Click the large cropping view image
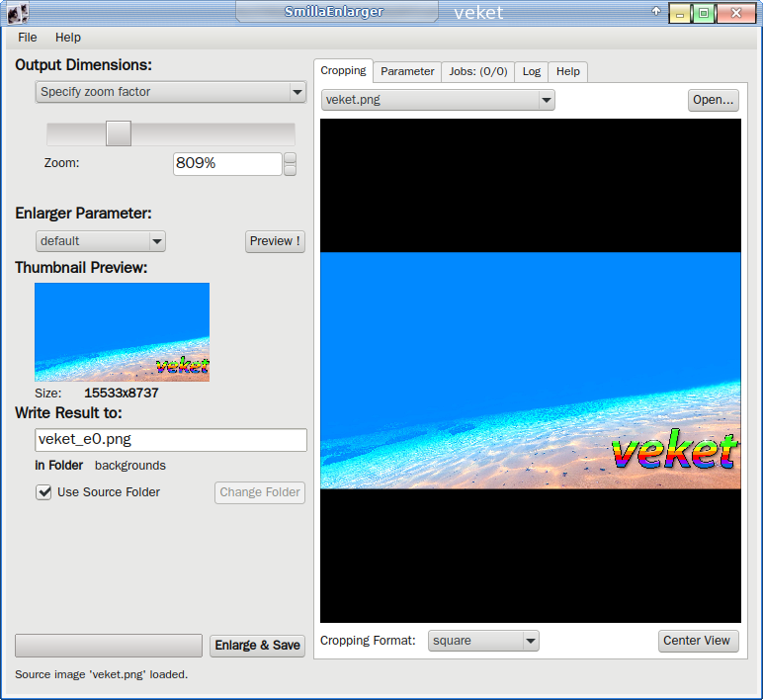 531,371
